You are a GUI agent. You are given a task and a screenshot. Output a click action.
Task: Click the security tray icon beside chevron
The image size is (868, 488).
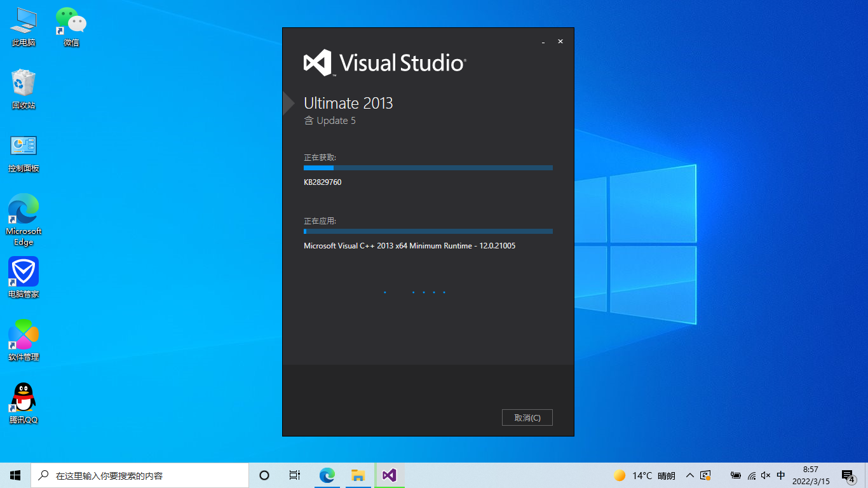[705, 475]
